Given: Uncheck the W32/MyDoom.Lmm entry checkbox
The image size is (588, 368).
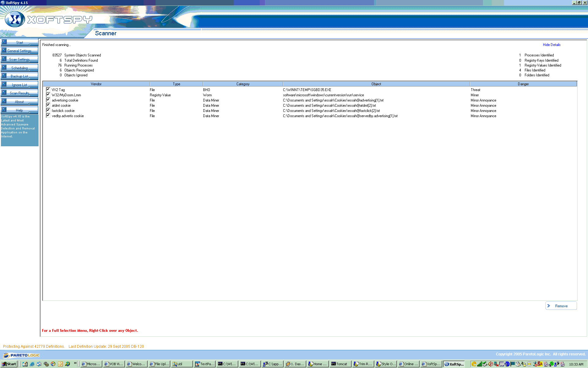Looking at the screenshot, I should click(x=48, y=94).
